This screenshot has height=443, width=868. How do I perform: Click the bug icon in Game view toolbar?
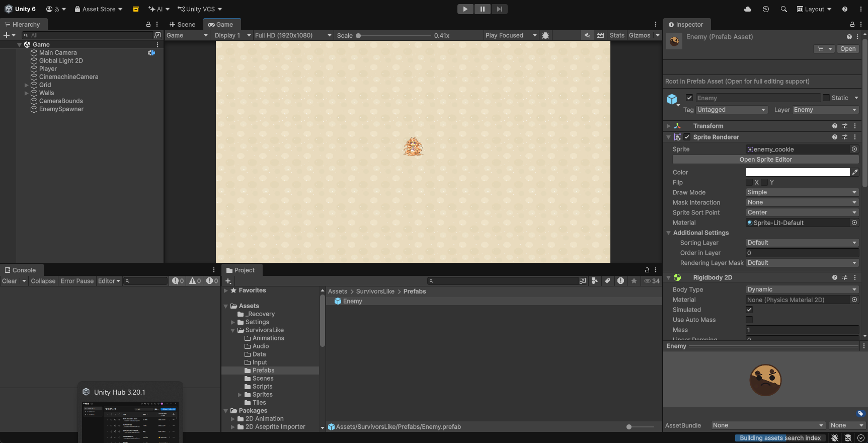[x=545, y=35]
